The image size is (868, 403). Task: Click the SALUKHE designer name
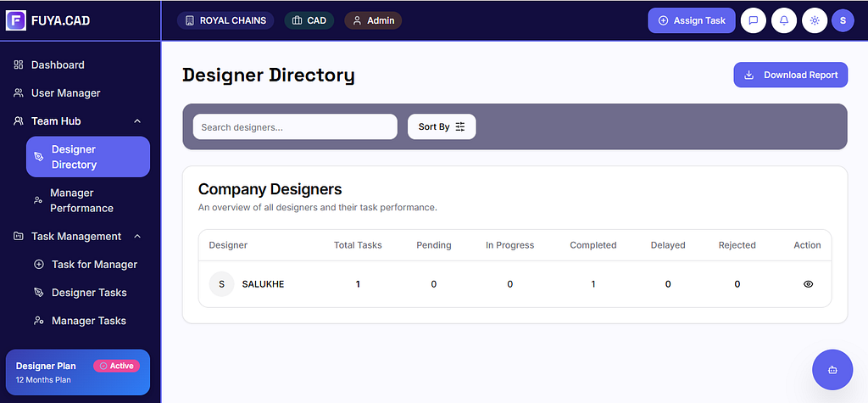tap(263, 284)
